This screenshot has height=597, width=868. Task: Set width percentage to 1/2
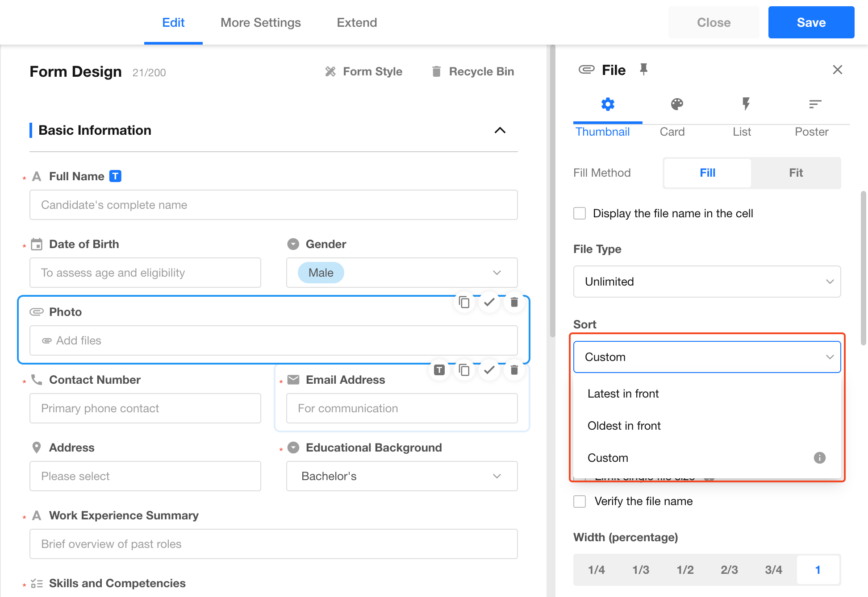685,570
